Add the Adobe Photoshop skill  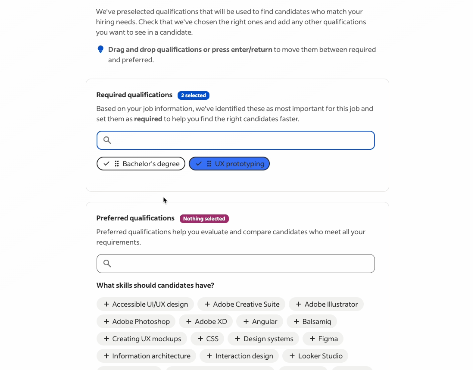click(x=136, y=321)
